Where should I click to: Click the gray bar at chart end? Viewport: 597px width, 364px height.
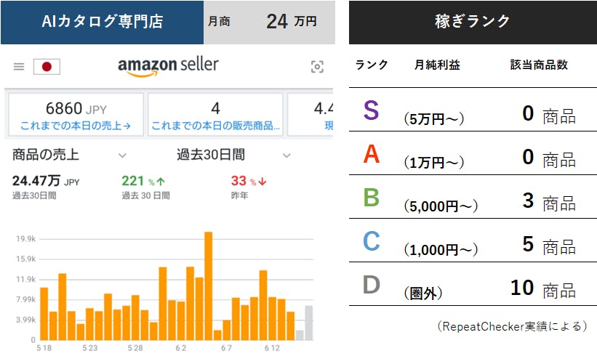(x=308, y=323)
